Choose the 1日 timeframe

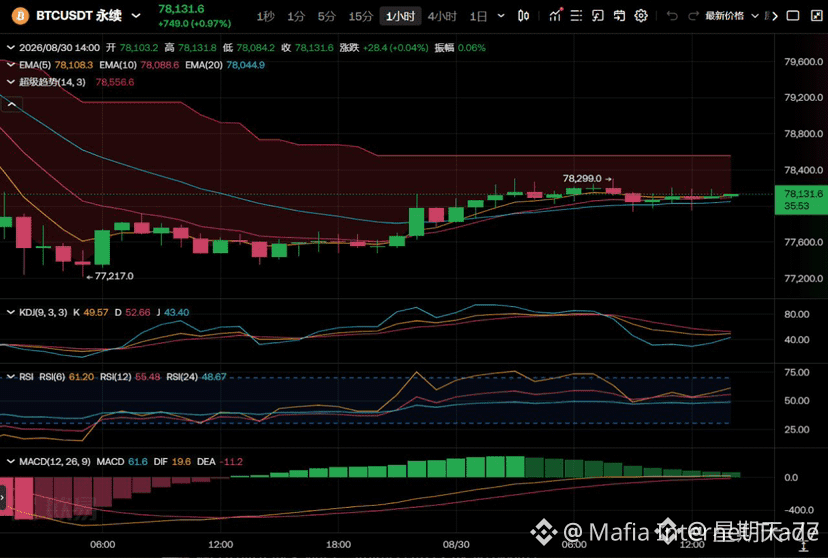[x=478, y=16]
